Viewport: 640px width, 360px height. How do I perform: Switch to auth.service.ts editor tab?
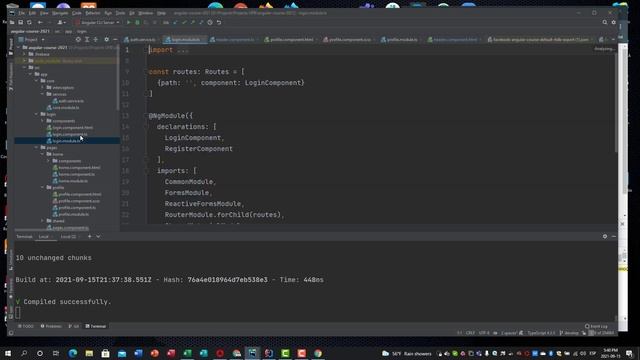coord(140,40)
